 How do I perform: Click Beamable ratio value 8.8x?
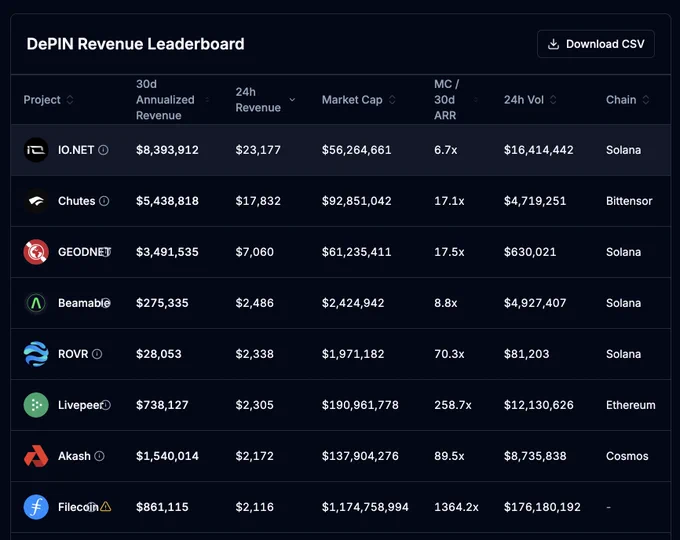446,303
